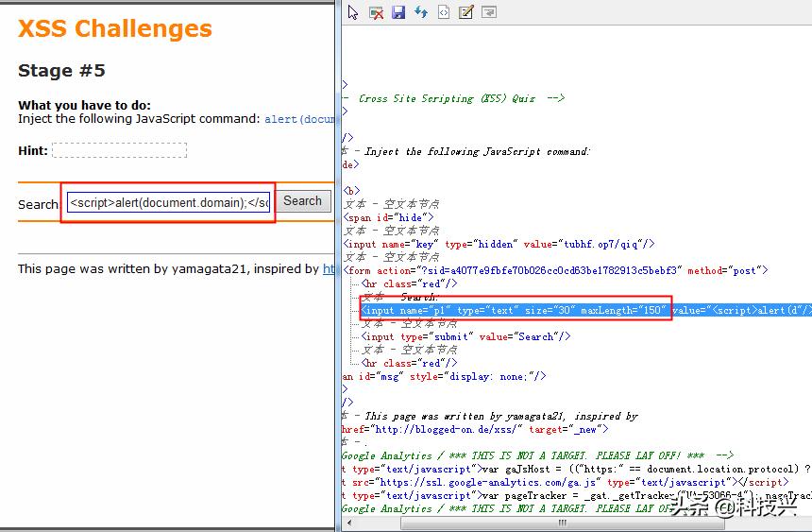Select the first hr class="red" node under the form
The height and width of the screenshot is (532, 812).
coord(409,283)
